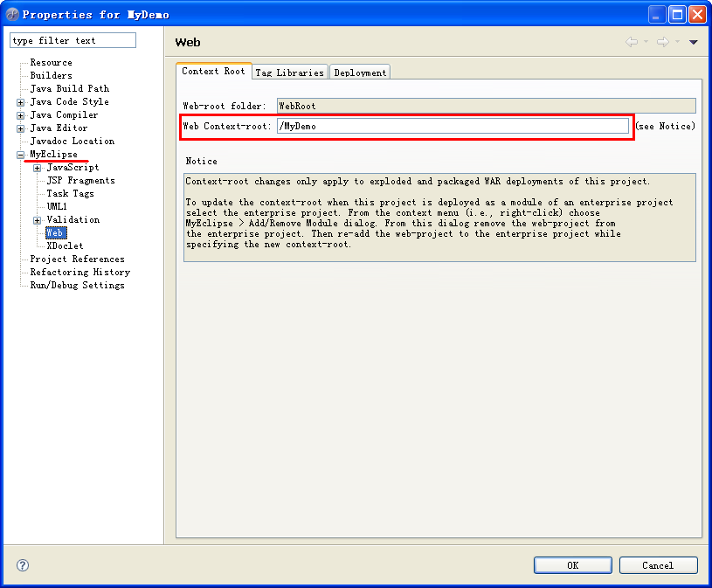Select XDoclet tree item
The width and height of the screenshot is (712, 588).
[65, 246]
